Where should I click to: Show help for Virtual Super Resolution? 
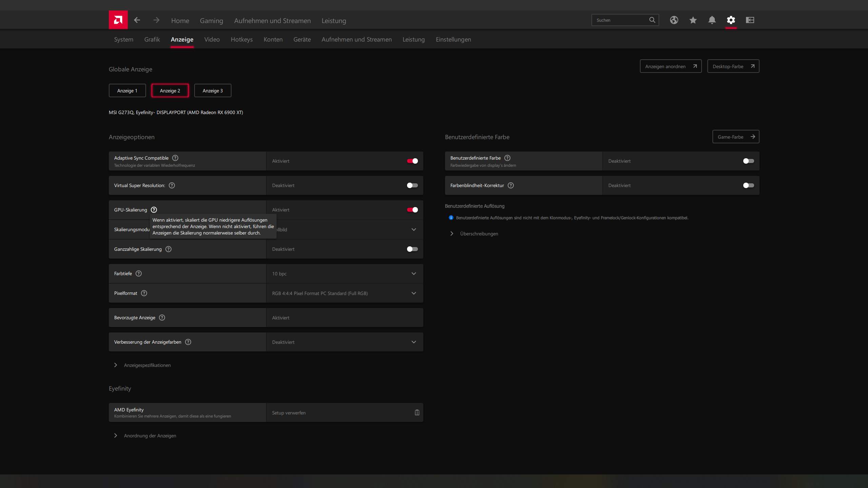172,185
